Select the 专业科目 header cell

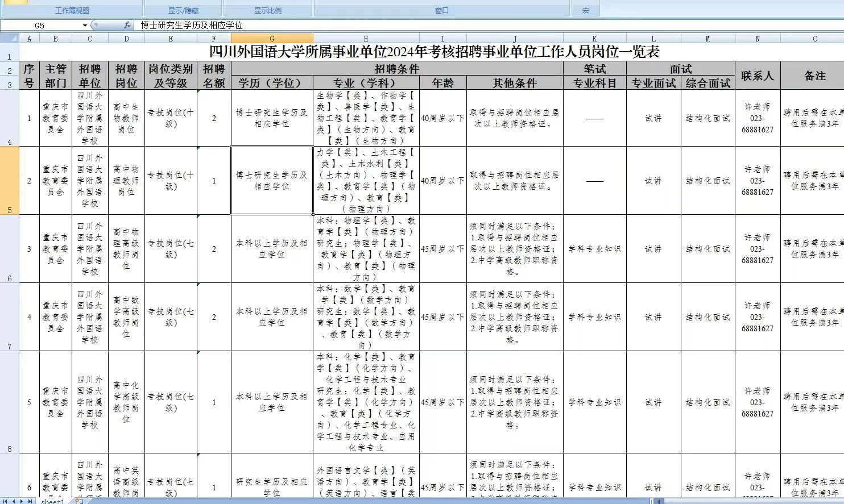(595, 83)
